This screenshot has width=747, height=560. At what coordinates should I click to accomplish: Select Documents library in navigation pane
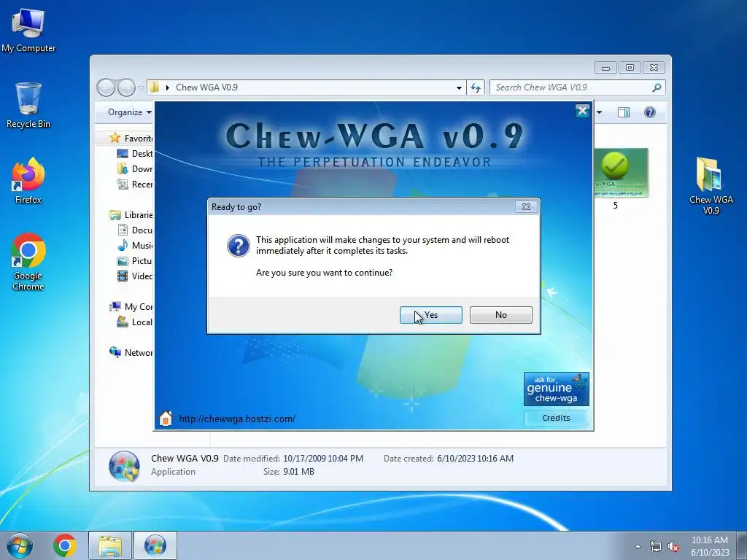(x=134, y=230)
